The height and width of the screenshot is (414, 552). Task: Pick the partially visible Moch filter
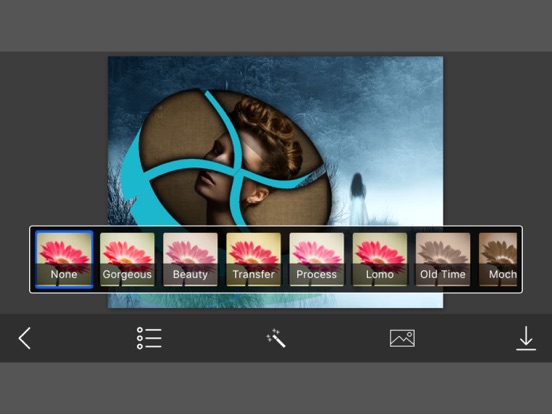[498, 259]
